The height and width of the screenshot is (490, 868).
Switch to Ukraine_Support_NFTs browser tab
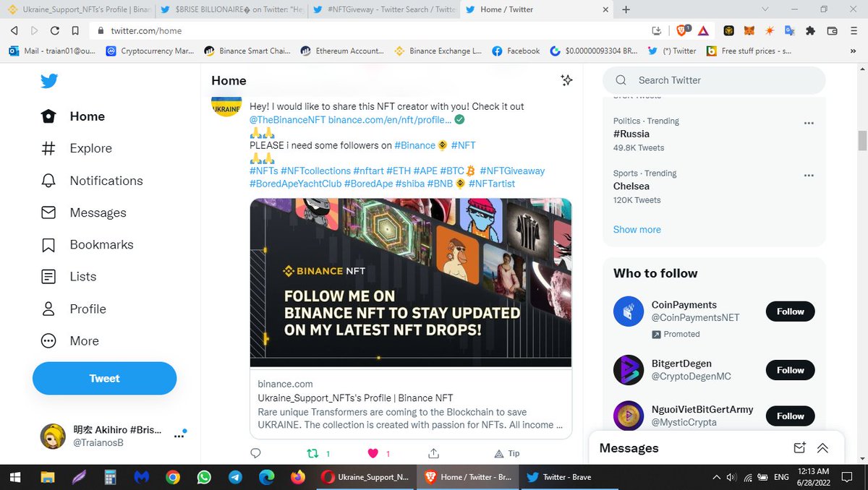[x=78, y=9]
